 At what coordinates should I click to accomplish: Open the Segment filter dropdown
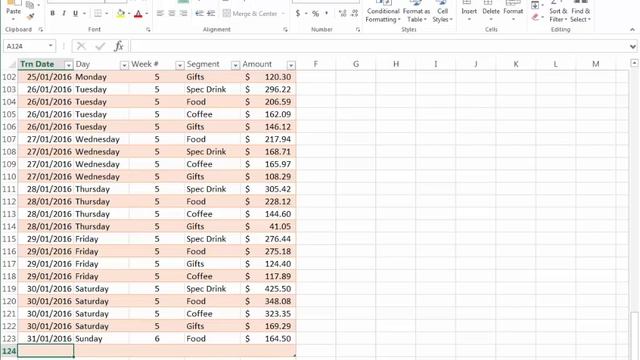click(x=235, y=65)
